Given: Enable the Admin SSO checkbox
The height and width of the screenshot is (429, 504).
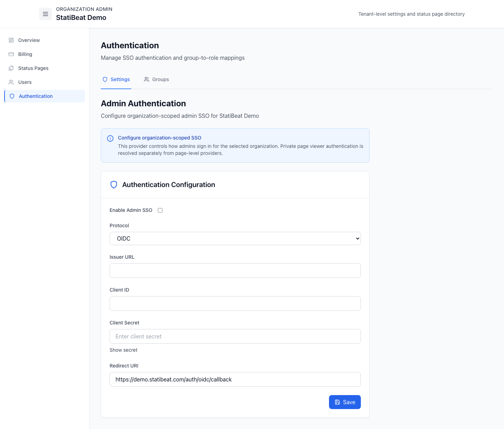Looking at the screenshot, I should tap(160, 210).
